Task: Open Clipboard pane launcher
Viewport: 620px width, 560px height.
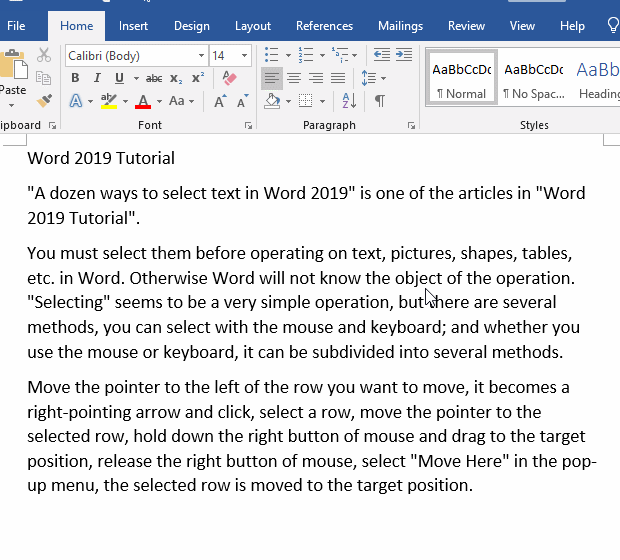Action: 52,126
